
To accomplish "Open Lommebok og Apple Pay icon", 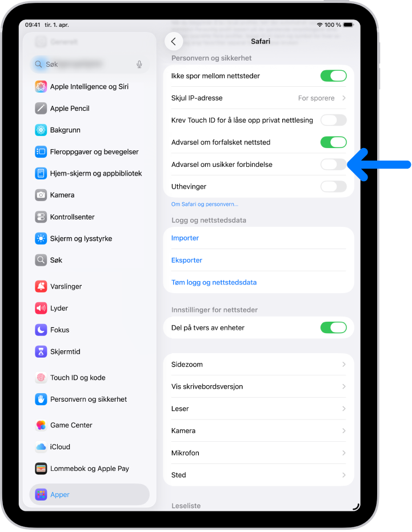I will click(x=41, y=469).
